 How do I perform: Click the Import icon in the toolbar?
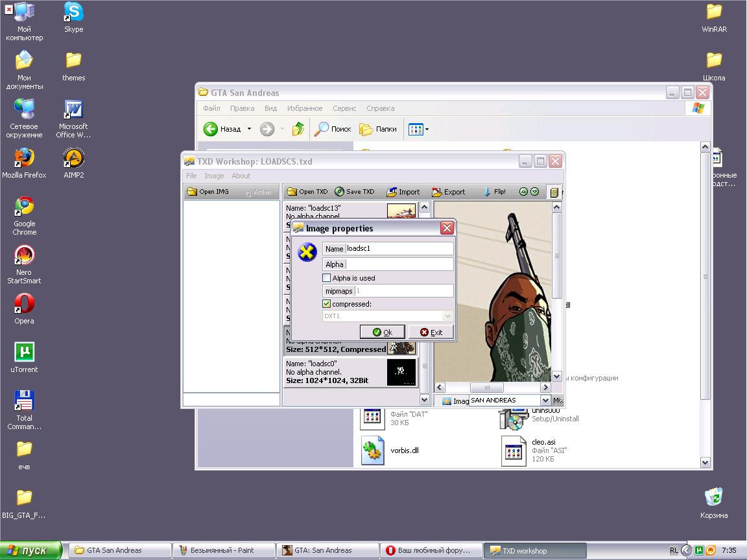pyautogui.click(x=391, y=192)
